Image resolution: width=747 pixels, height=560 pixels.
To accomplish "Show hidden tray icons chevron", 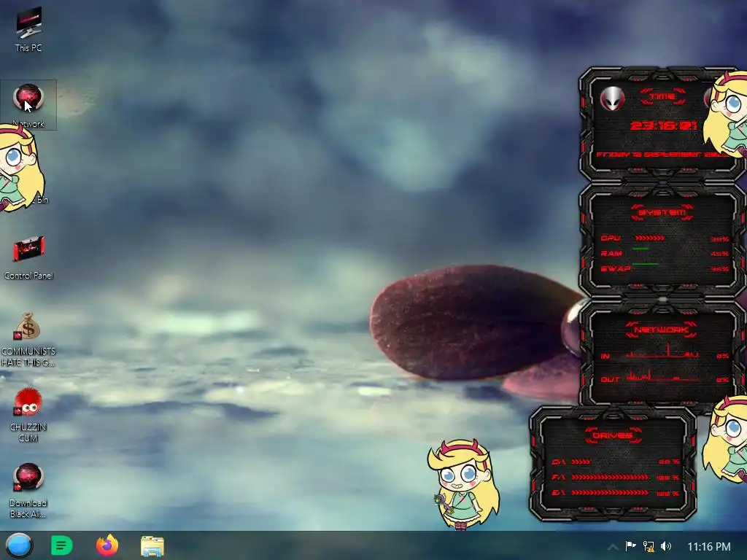I will click(614, 546).
